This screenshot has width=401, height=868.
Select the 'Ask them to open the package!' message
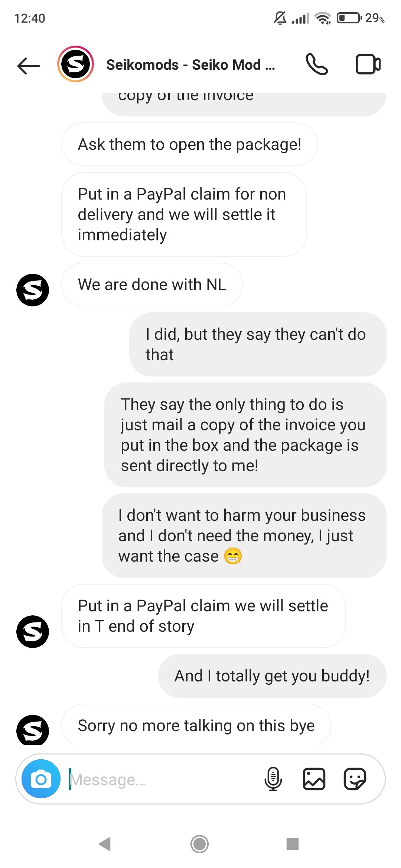(189, 144)
